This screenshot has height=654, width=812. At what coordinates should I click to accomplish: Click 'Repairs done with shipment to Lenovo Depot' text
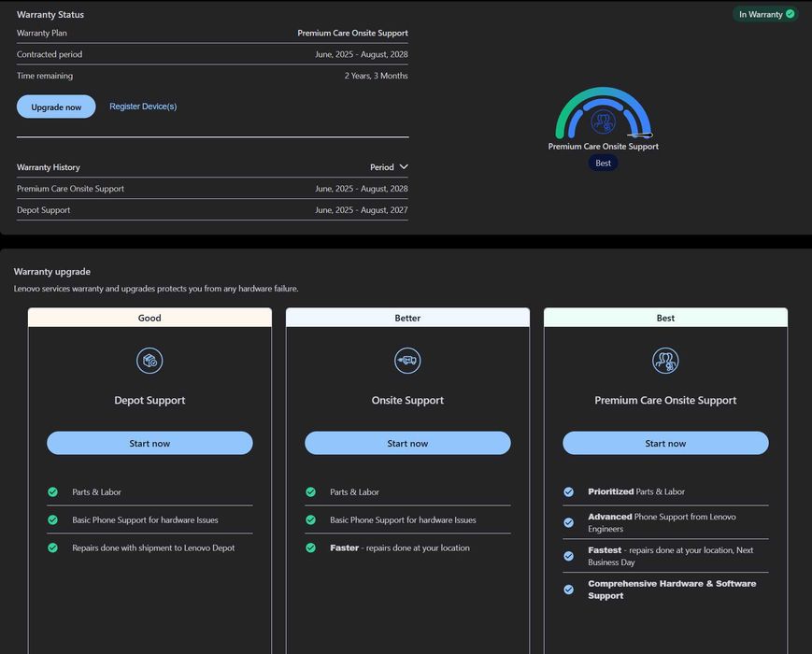tap(153, 547)
